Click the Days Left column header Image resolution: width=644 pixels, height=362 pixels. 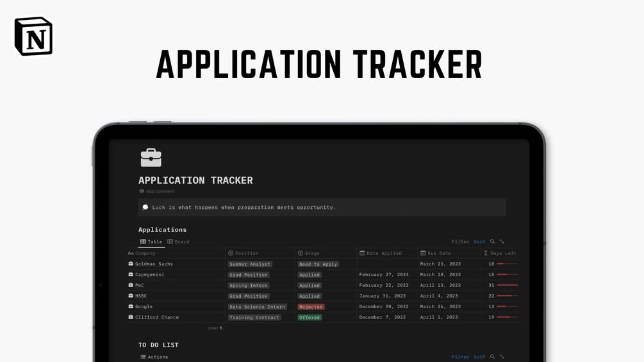500,253
